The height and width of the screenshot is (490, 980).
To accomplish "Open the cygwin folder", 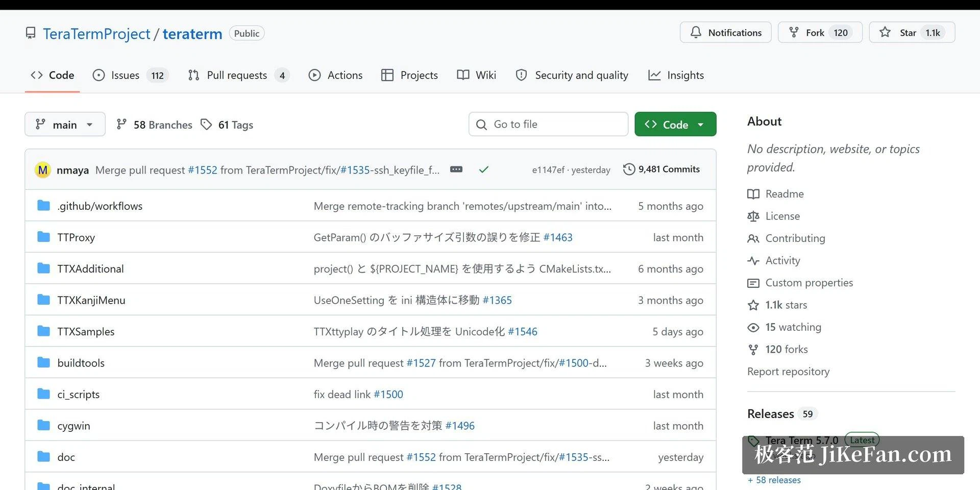I will (x=73, y=426).
